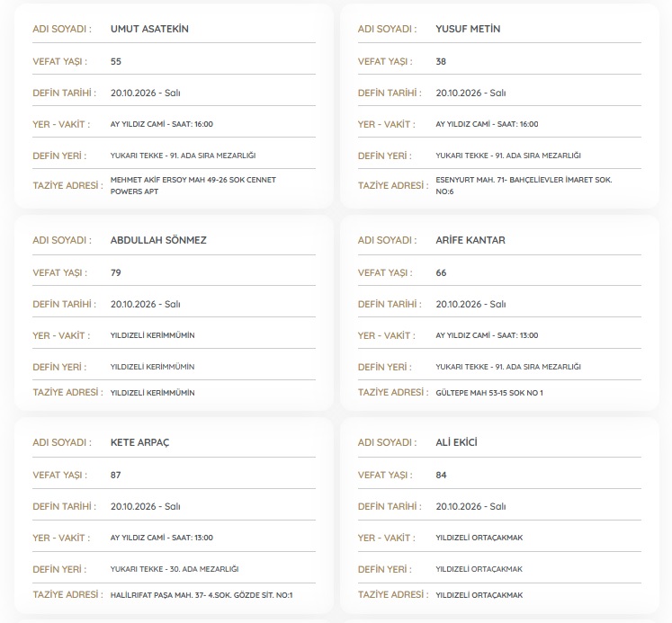Viewport: 672px width, 623px height.
Task: Click AY YILDIZ CAMİ - SAAT: 16:00 for Yusuf Metin
Action: [487, 124]
